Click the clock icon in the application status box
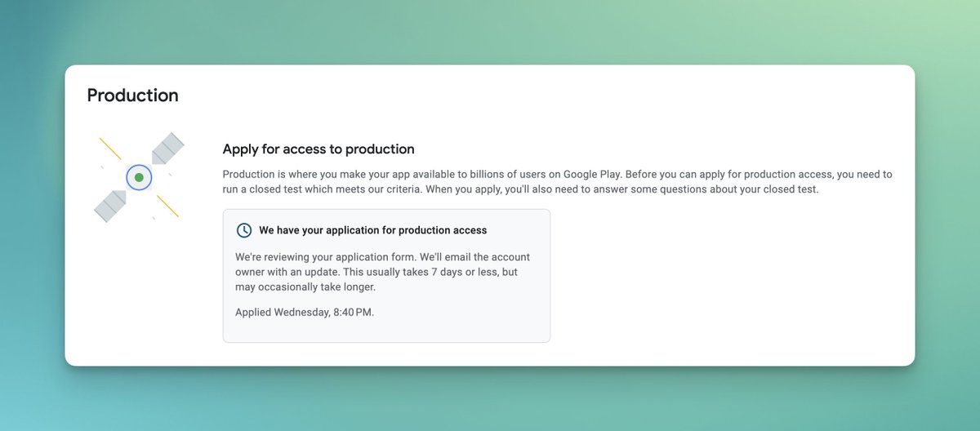980x431 pixels. (x=243, y=230)
